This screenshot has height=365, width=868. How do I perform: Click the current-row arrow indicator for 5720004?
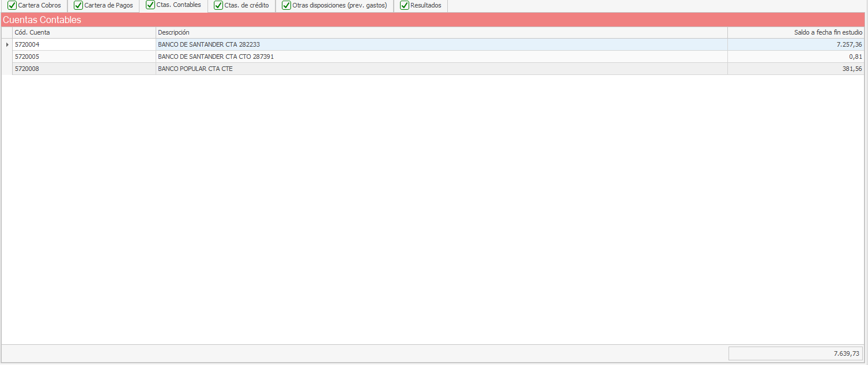tap(7, 44)
